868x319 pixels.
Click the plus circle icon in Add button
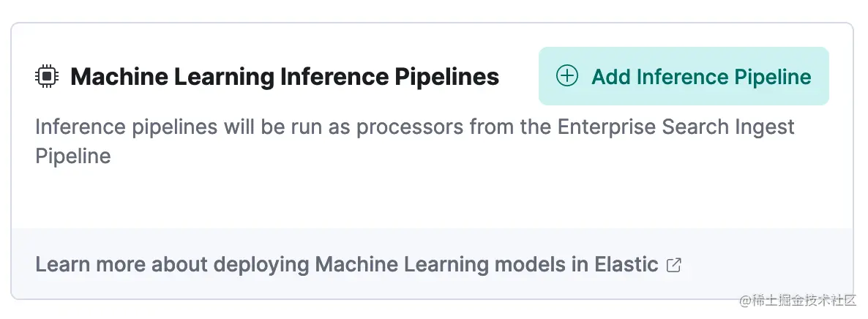pos(567,76)
